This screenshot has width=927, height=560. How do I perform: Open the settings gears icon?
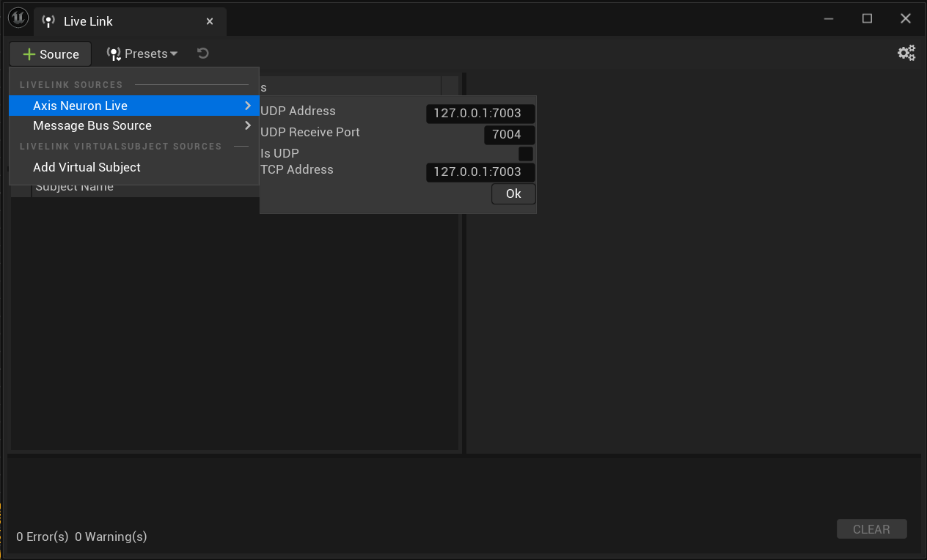(x=906, y=53)
